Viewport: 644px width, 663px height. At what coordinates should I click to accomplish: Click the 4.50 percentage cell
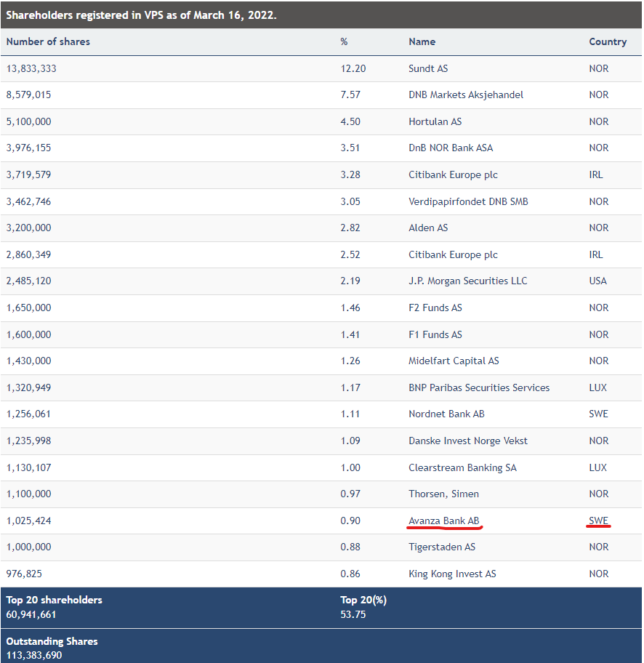[350, 122]
